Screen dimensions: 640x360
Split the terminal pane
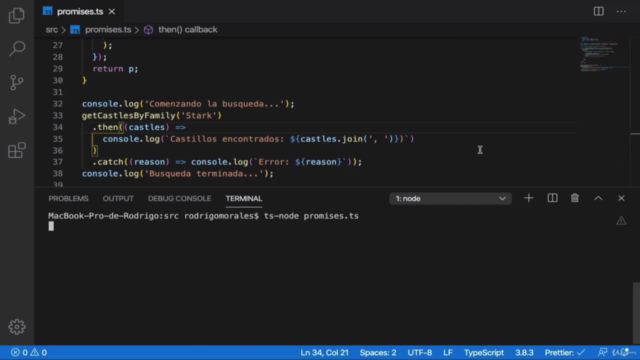552,198
